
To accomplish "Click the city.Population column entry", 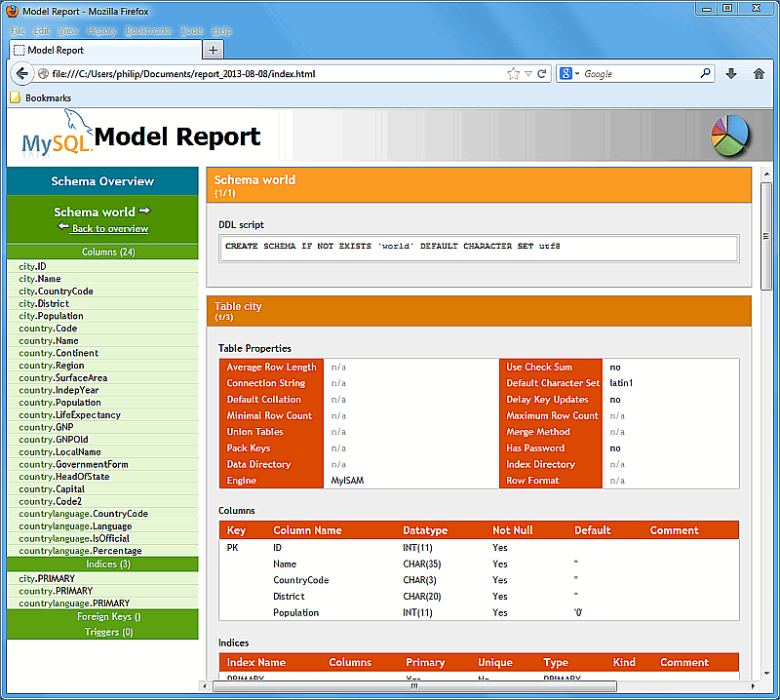I will pos(52,316).
